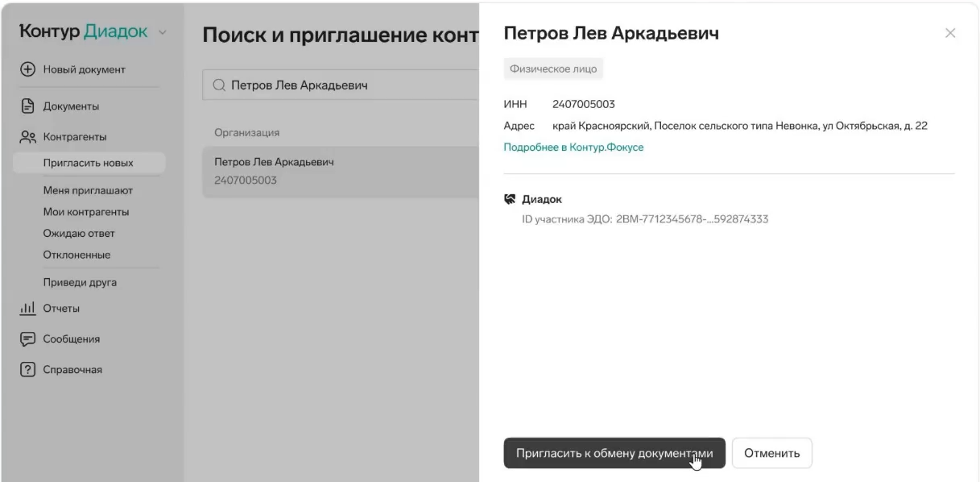The width and height of the screenshot is (980, 482).
Task: Click Отменить button
Action: (772, 453)
